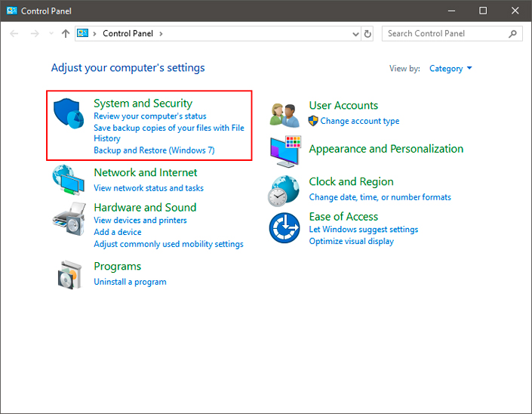Minimize the Control Panel window
Screen dimensions: 532x414
pos(451,11)
